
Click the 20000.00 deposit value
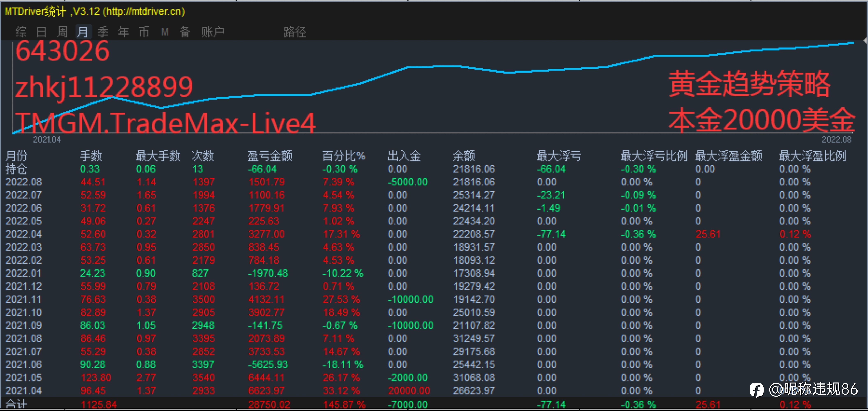409,391
